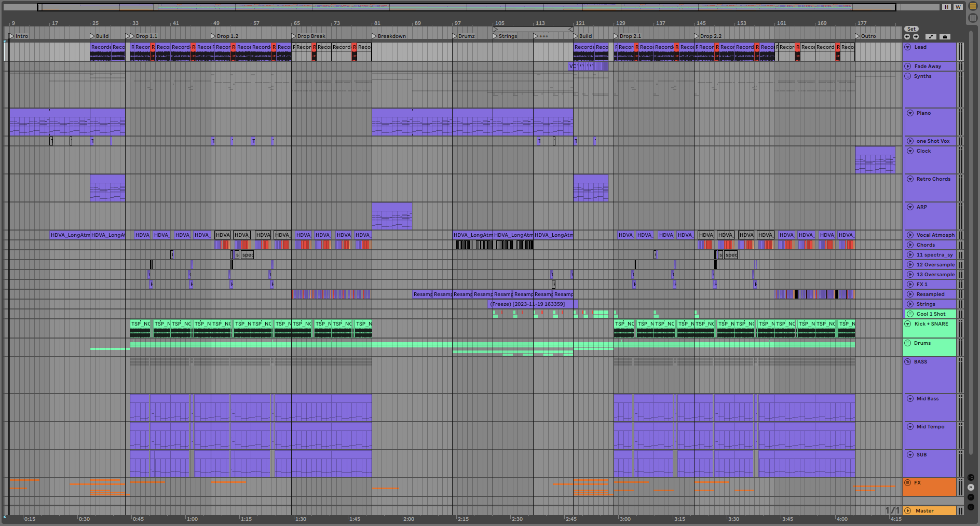Fold the Drums group track
980x526 pixels.
click(908, 343)
